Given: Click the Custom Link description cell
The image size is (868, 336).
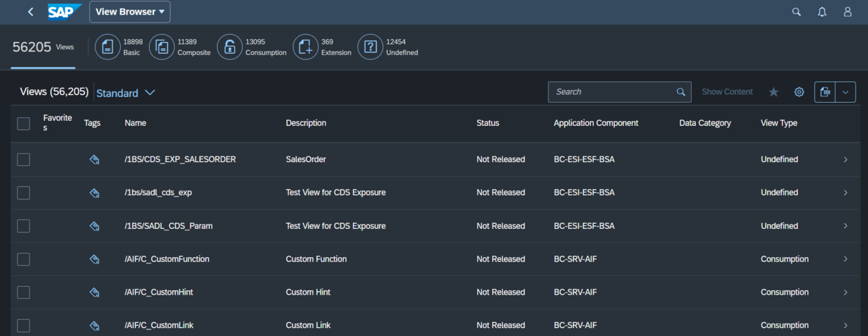Looking at the screenshot, I should (307, 325).
